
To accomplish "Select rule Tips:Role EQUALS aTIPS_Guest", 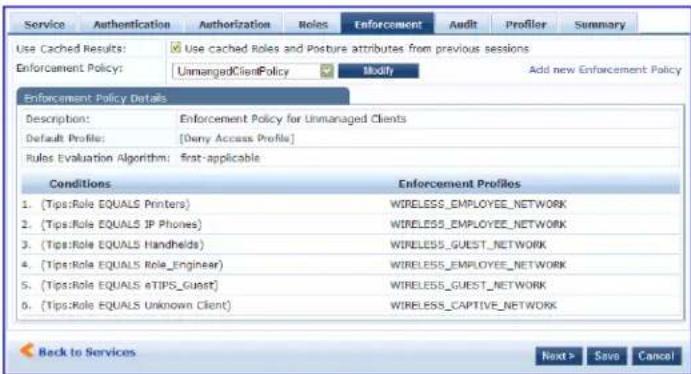I will point(130,285).
